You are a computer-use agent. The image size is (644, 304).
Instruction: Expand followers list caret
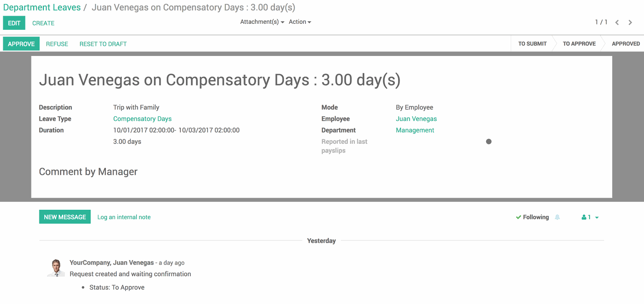click(x=597, y=217)
